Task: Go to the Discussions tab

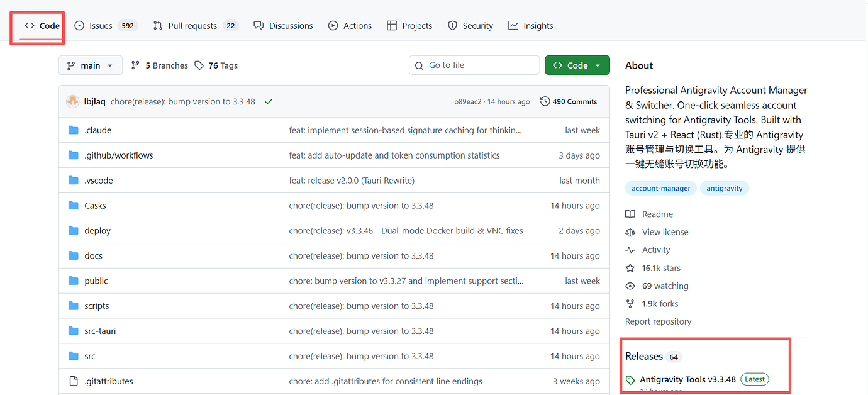Action: pyautogui.click(x=283, y=26)
